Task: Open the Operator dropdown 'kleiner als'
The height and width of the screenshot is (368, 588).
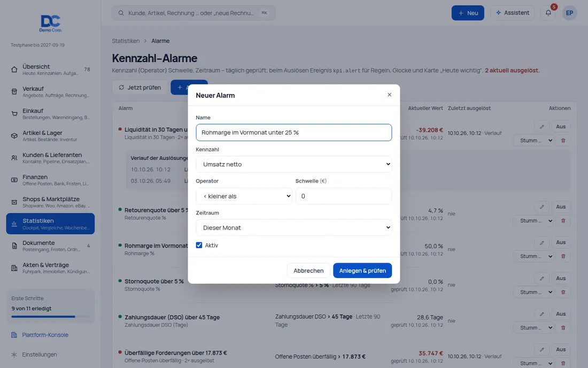Action: click(244, 196)
